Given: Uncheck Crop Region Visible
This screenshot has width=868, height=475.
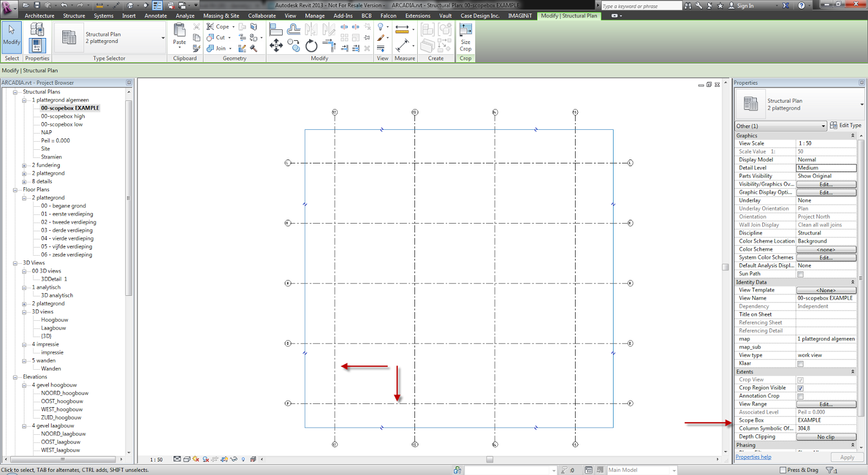Looking at the screenshot, I should pyautogui.click(x=800, y=388).
